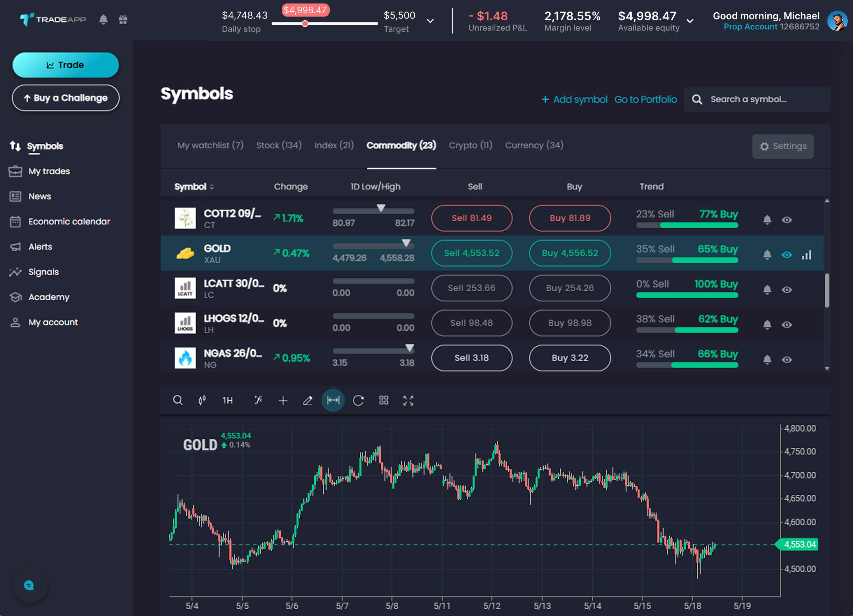Toggle GOLD watchlist eye icon
Screen dimensions: 853x616
787,255
